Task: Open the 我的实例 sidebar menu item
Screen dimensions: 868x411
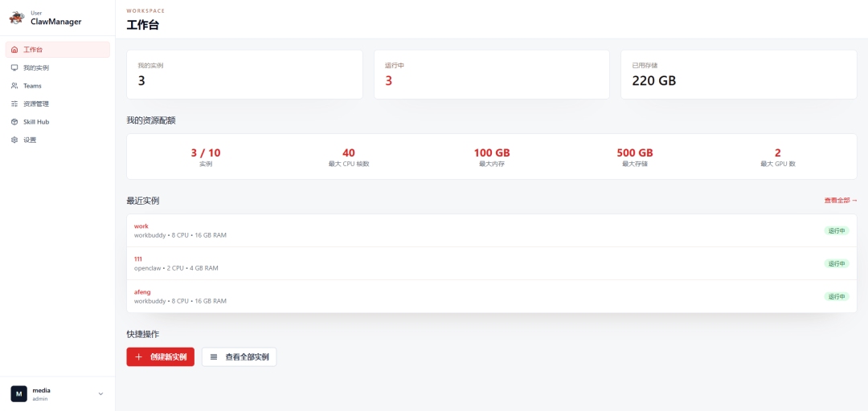Action: [58, 67]
